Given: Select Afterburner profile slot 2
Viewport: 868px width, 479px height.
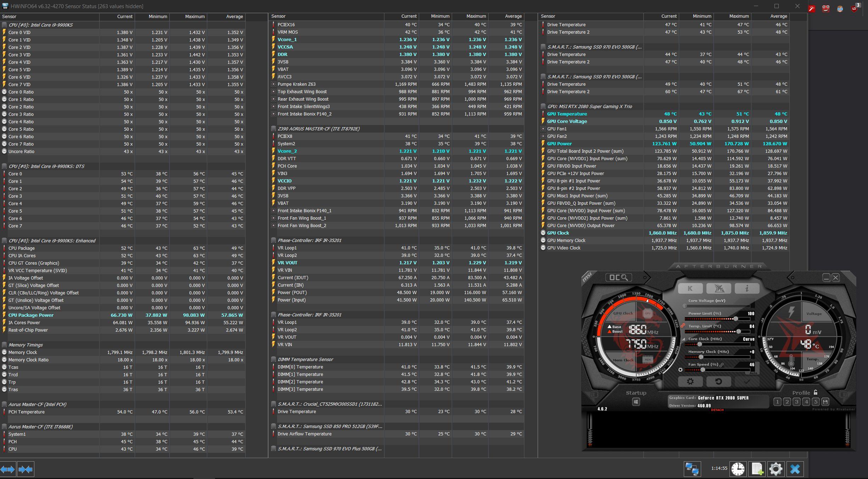Looking at the screenshot, I should click(787, 402).
